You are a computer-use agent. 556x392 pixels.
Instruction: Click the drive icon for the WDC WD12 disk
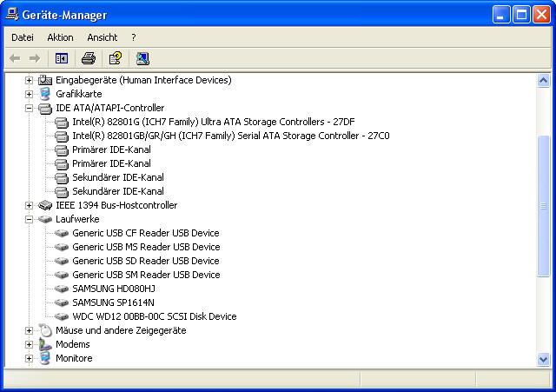[62, 316]
